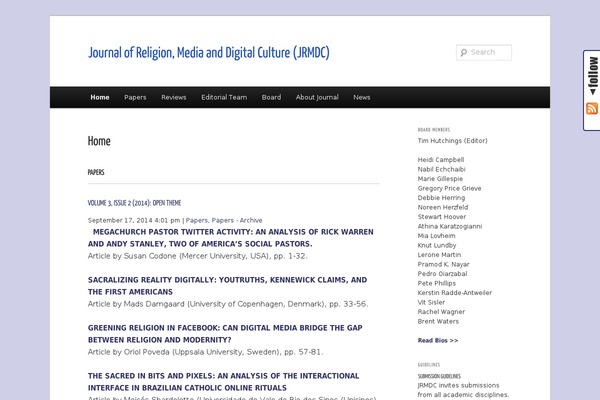Click the search magnifier icon

coord(463,52)
